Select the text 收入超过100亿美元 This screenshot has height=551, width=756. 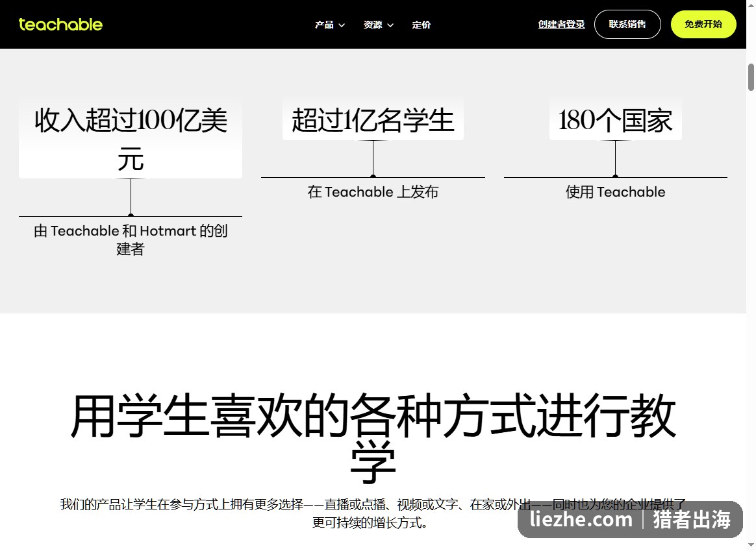131,139
